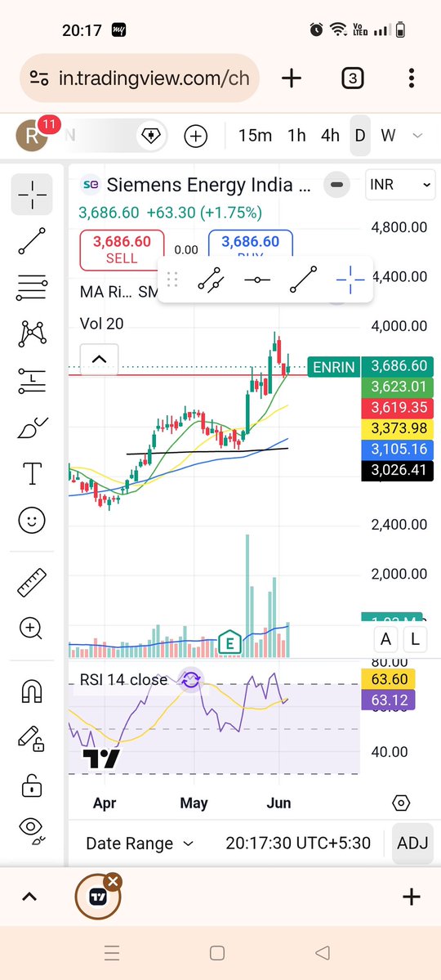Switch to 15m timeframe
Screen dimensions: 441x980
[x=255, y=136]
